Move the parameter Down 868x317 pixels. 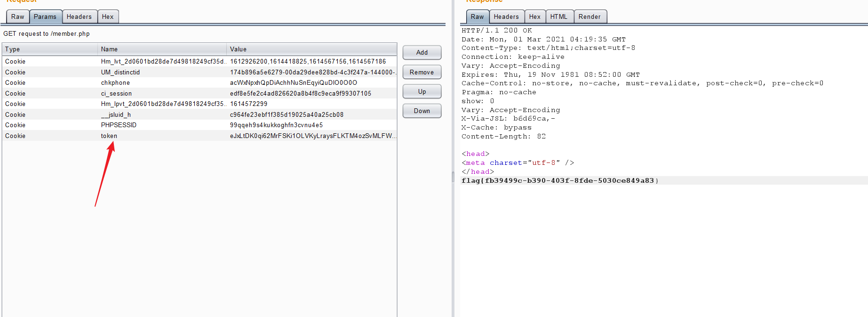point(422,111)
